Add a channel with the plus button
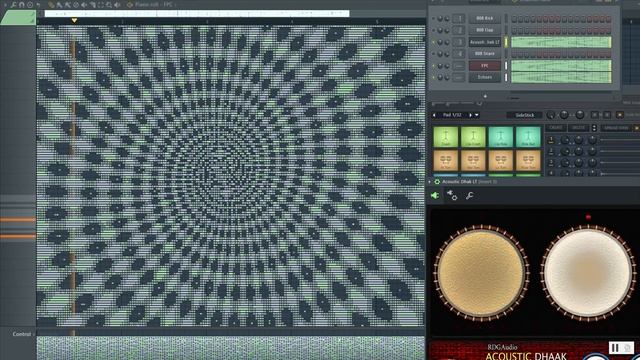 point(485,96)
